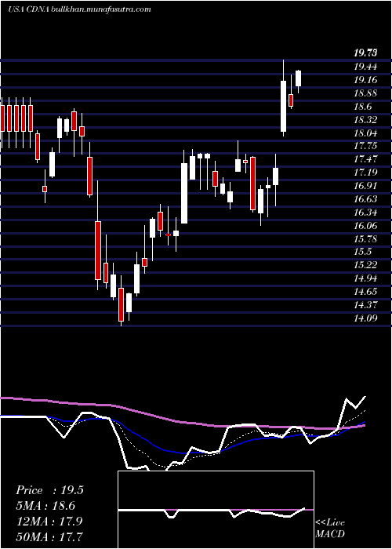The height and width of the screenshot is (549, 392).
Task: Click the 14.94 price axis label
Action: [x=365, y=278]
